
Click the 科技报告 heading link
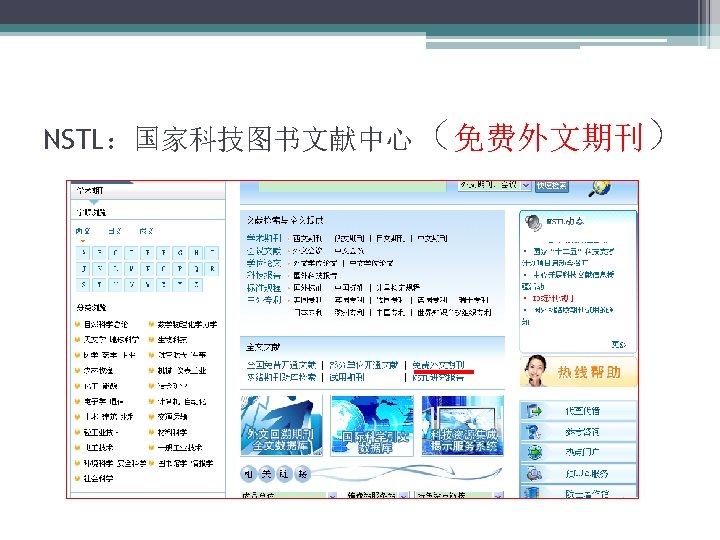(x=264, y=275)
